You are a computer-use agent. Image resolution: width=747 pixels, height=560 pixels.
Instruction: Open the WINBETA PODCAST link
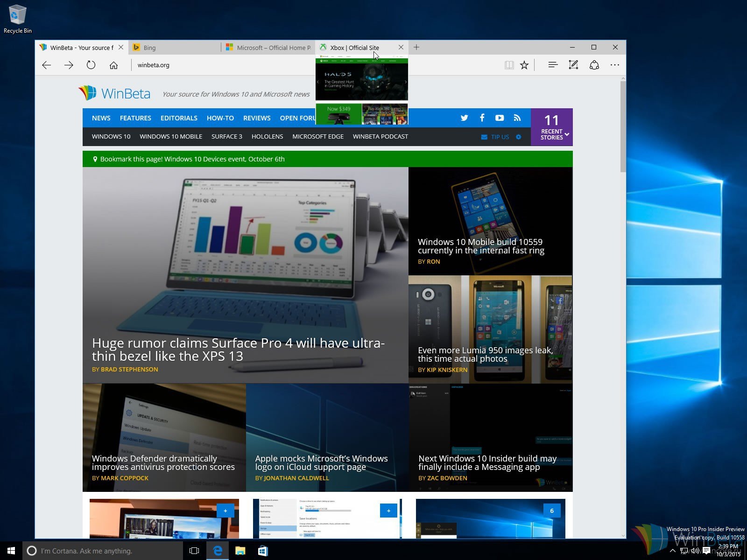(381, 136)
